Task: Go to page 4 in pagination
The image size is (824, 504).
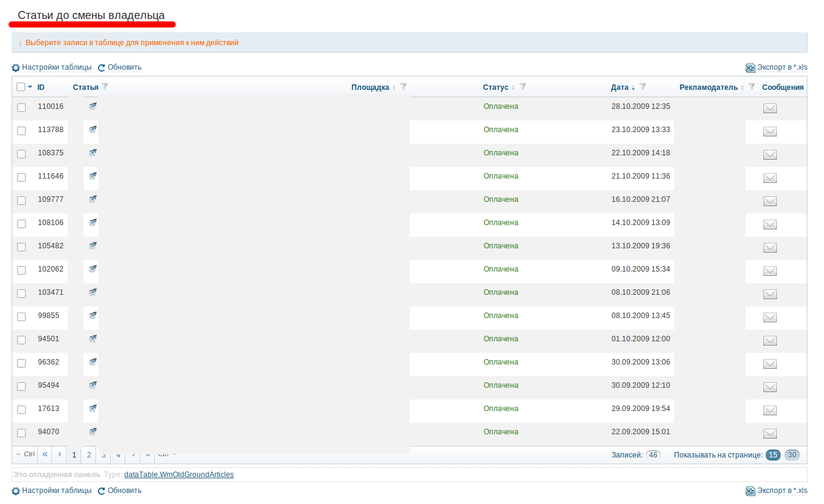Action: pyautogui.click(x=118, y=454)
